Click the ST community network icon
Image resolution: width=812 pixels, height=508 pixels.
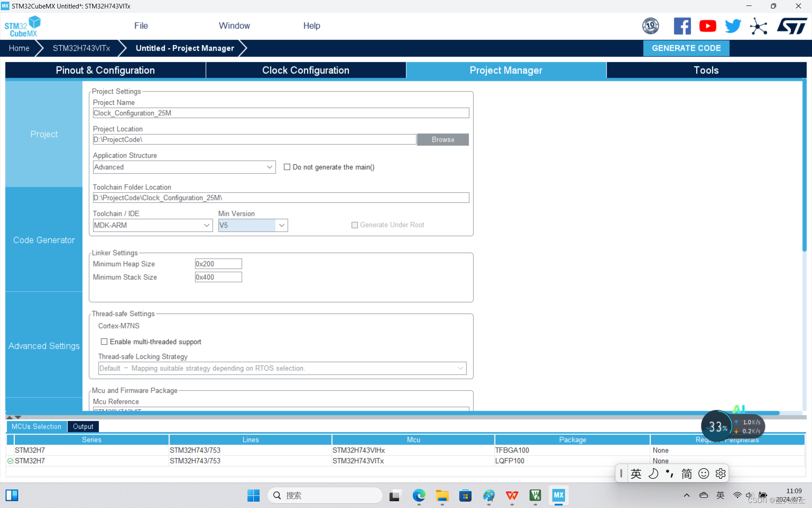click(758, 27)
